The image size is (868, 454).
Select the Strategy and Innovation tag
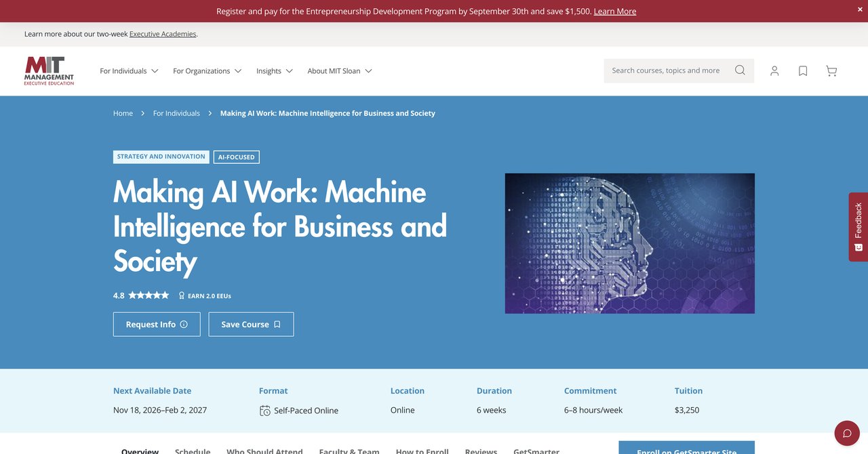tap(161, 157)
